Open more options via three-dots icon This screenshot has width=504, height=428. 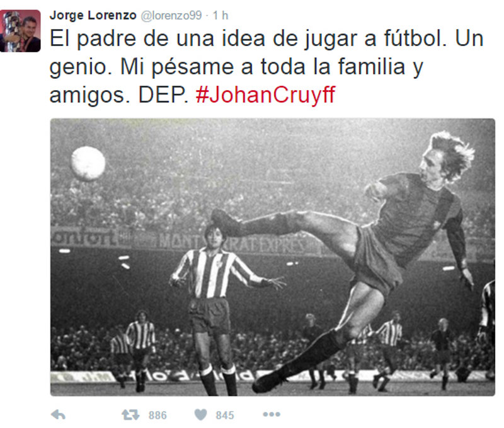pyautogui.click(x=272, y=415)
